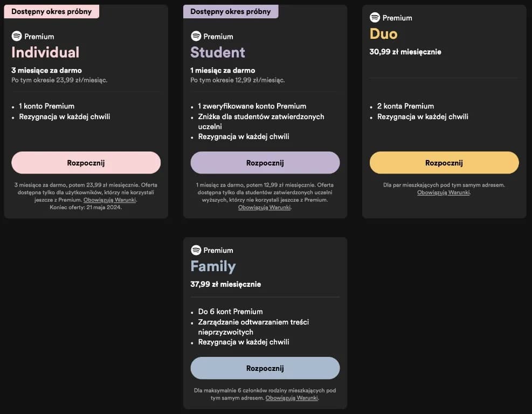Image resolution: width=532 pixels, height=414 pixels.
Task: Click the Spotify logo on the Duo card
Action: 374,17
